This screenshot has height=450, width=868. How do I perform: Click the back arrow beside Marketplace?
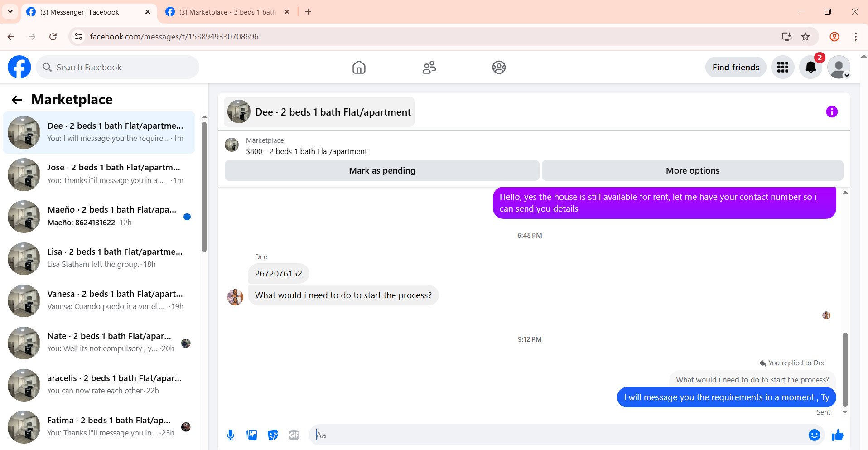point(17,100)
